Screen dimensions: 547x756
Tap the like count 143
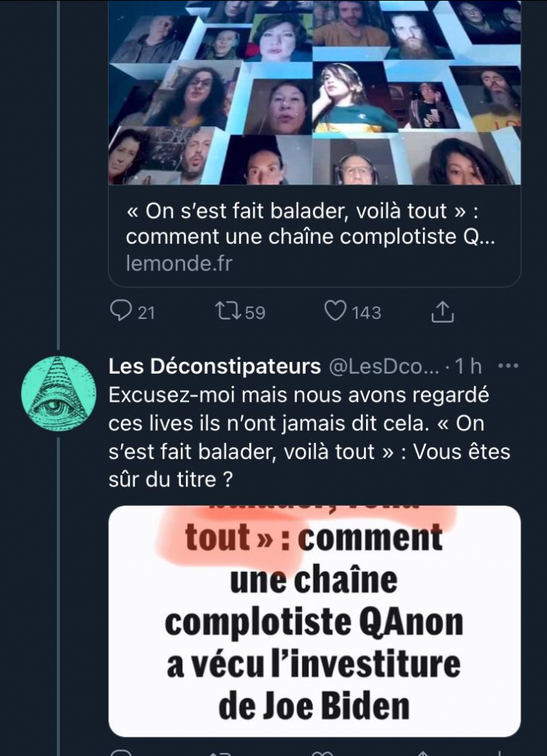[x=366, y=312]
